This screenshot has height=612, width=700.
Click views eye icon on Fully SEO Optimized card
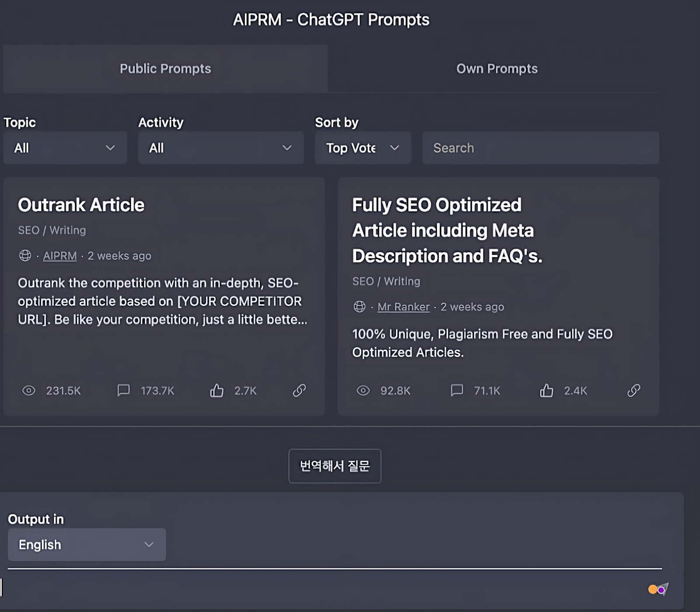[363, 390]
